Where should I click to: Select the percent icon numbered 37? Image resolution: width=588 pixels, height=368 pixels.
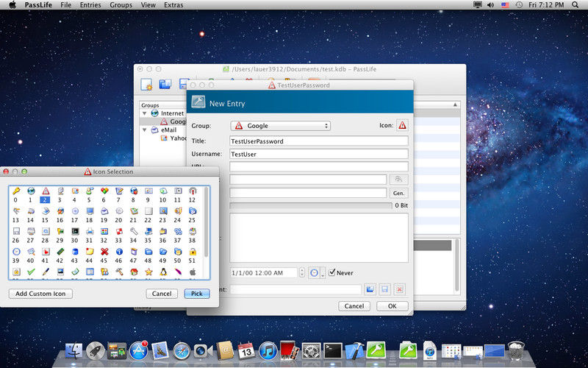[x=178, y=231]
